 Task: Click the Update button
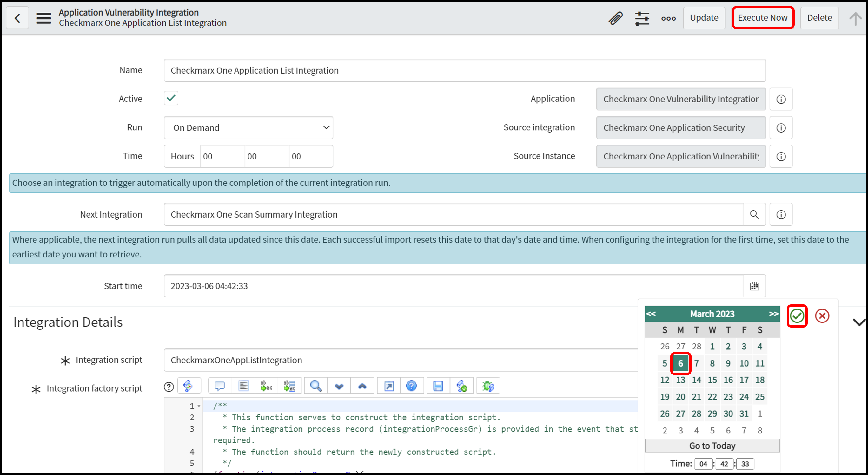(x=704, y=18)
